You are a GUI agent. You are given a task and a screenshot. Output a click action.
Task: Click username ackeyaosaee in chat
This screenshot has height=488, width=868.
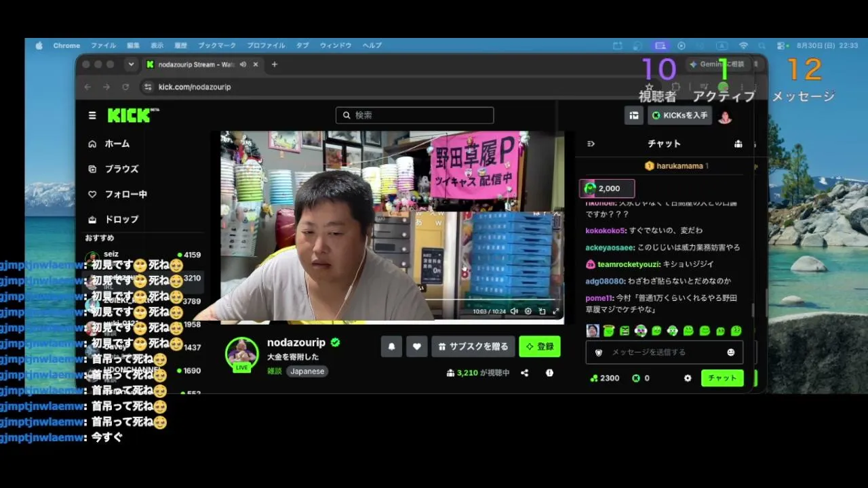tap(610, 247)
